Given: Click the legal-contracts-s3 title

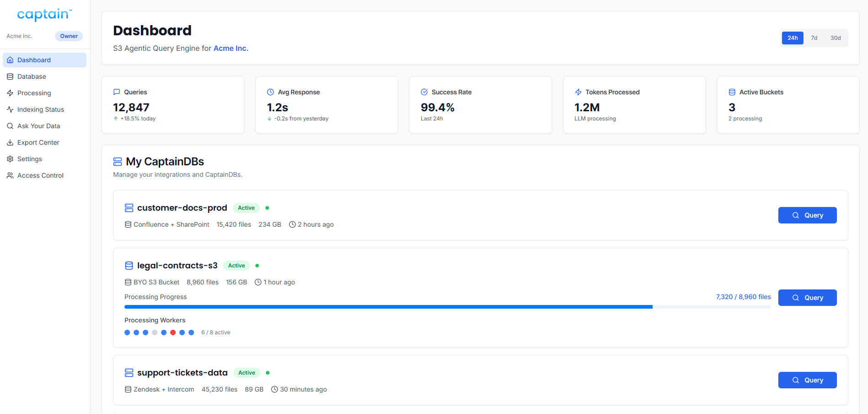Looking at the screenshot, I should point(177,266).
